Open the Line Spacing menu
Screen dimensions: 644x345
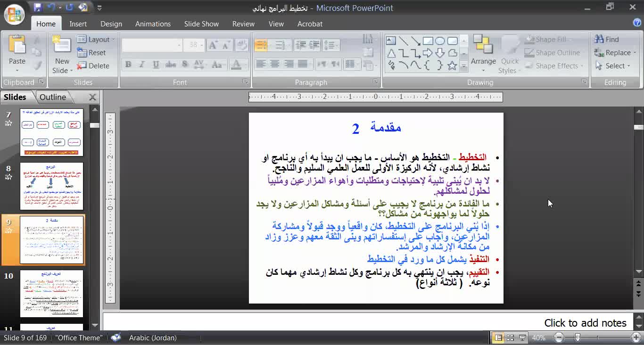[331, 45]
